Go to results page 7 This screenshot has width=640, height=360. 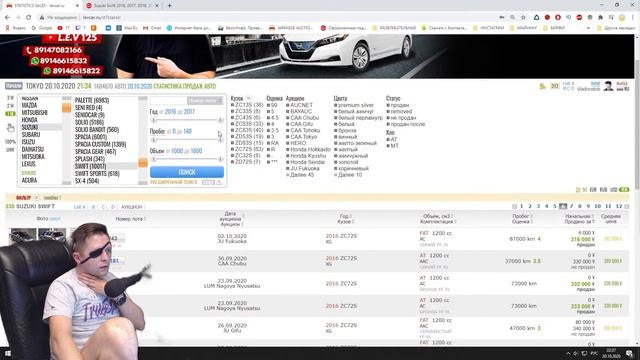pos(571,206)
